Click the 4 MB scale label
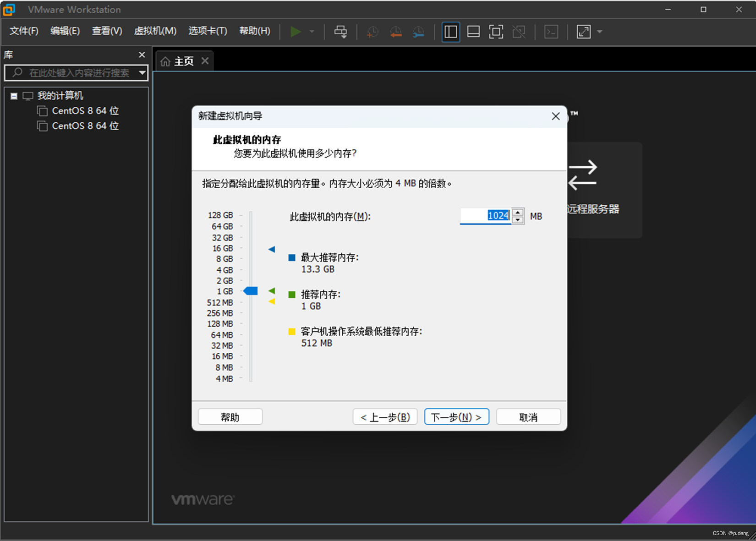Image resolution: width=756 pixels, height=541 pixels. [x=225, y=379]
